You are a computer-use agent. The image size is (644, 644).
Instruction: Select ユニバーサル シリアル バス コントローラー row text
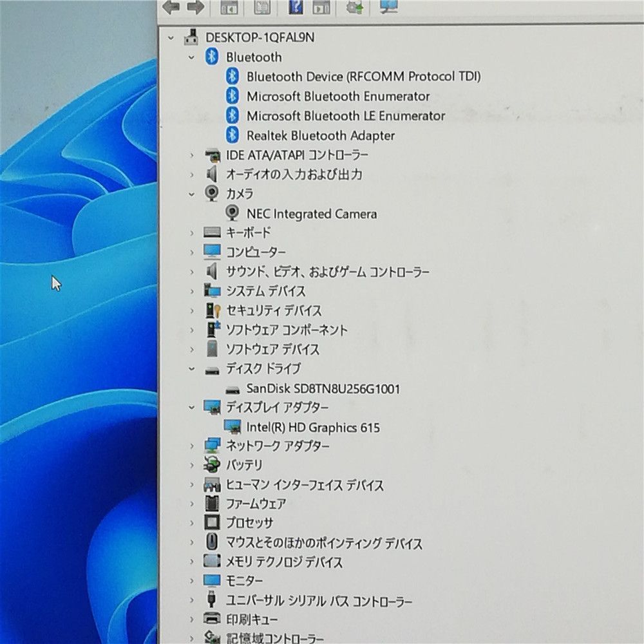point(319,601)
